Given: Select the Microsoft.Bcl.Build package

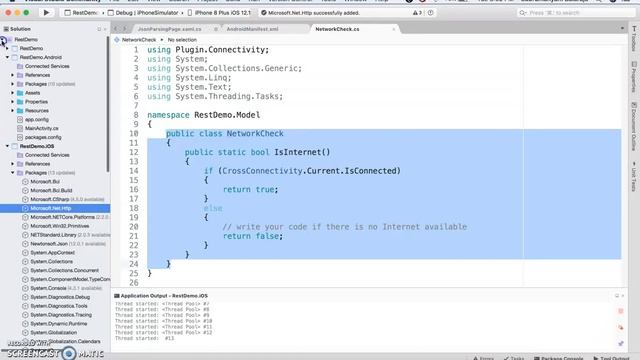Looking at the screenshot, I should [51, 191].
